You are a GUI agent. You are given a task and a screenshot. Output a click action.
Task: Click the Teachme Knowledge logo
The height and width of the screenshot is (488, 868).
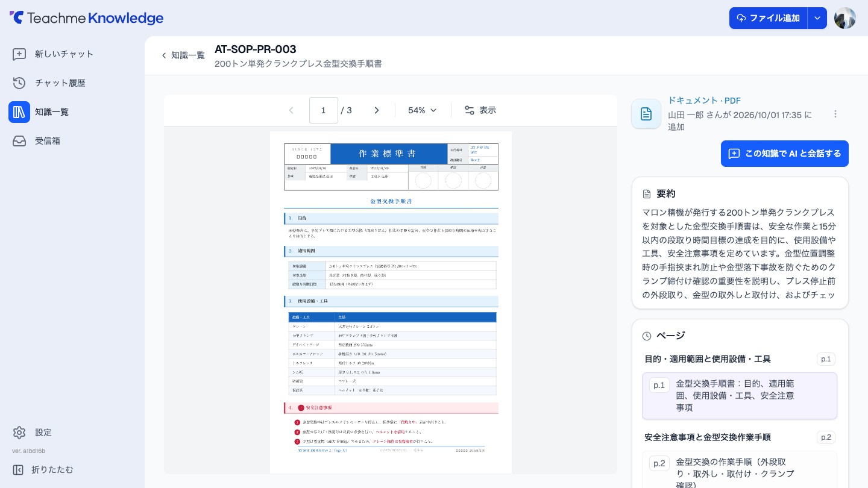point(86,18)
